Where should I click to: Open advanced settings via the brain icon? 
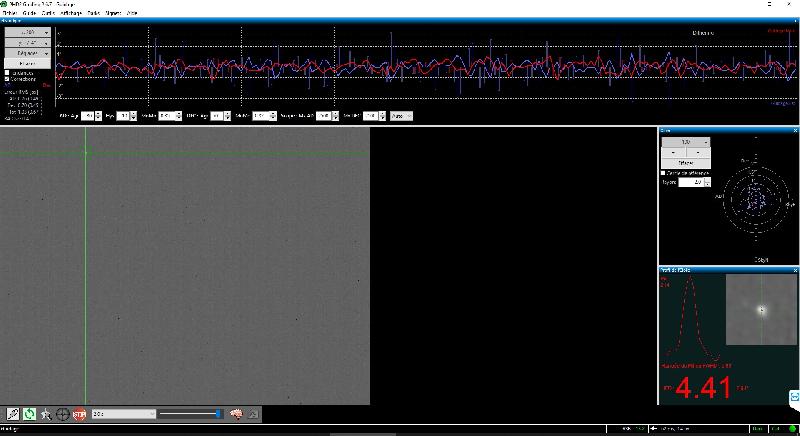click(236, 414)
